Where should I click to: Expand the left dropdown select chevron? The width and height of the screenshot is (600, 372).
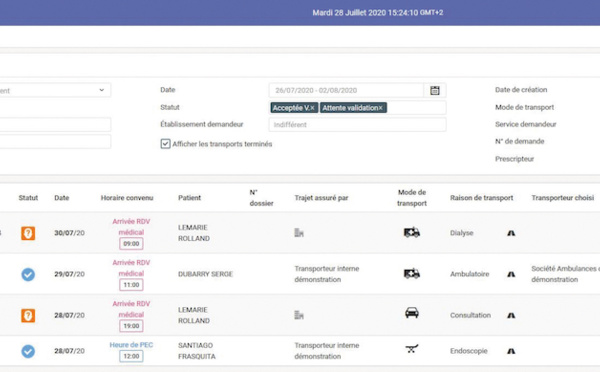102,90
